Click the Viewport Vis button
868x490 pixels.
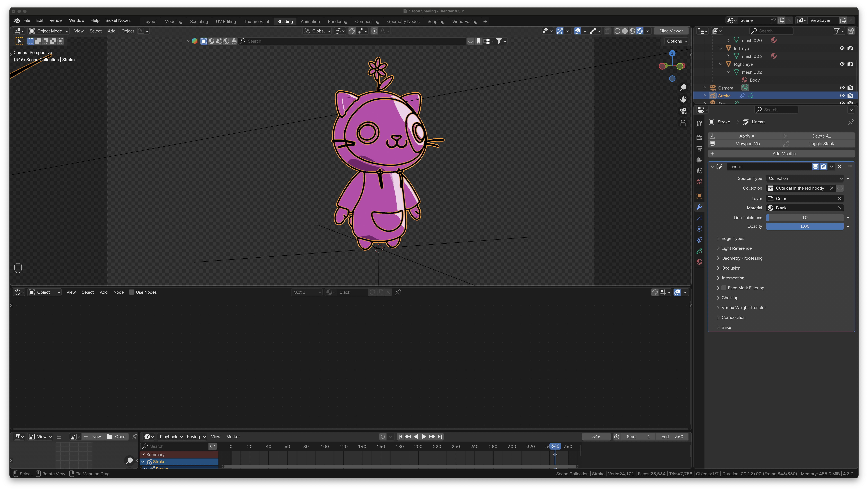[x=744, y=144]
